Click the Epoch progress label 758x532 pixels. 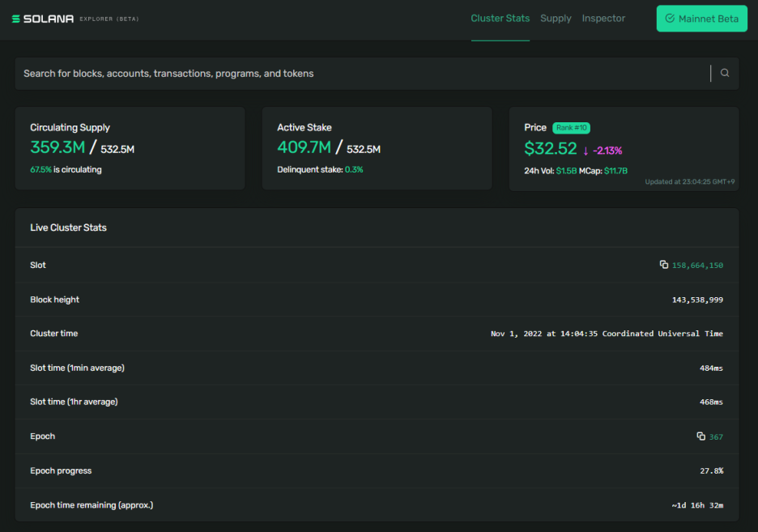point(61,470)
